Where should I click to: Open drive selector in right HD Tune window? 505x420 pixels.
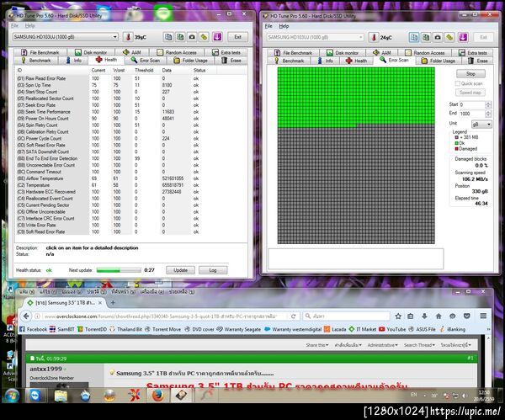pos(316,37)
